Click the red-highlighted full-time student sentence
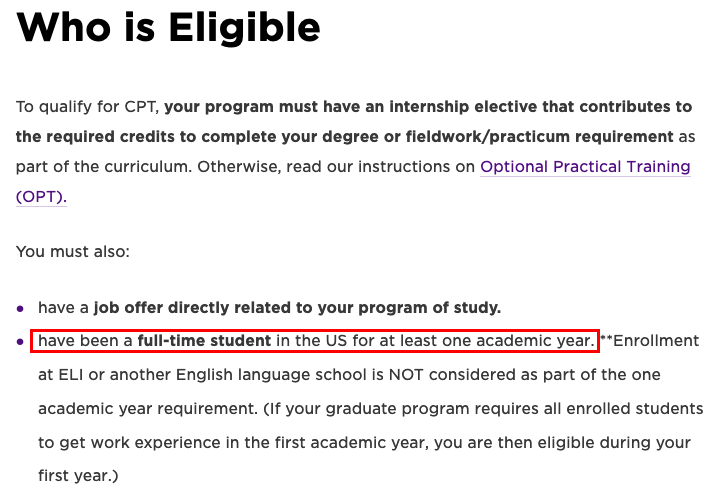Screen dimensions: 716x495 click(x=315, y=341)
